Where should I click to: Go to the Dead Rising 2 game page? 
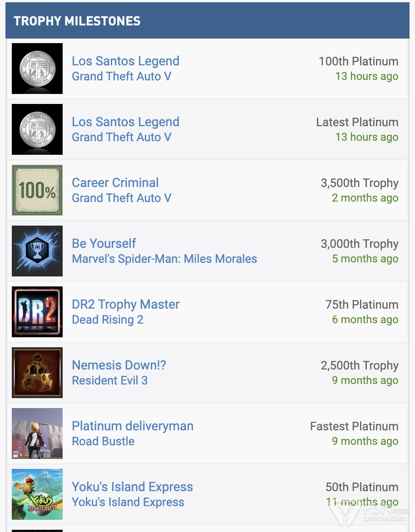tap(108, 320)
